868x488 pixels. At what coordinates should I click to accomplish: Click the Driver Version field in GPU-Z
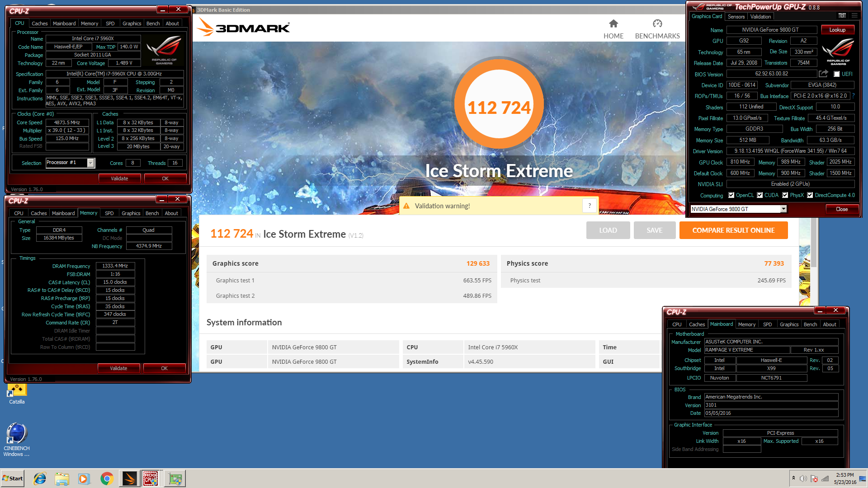790,151
